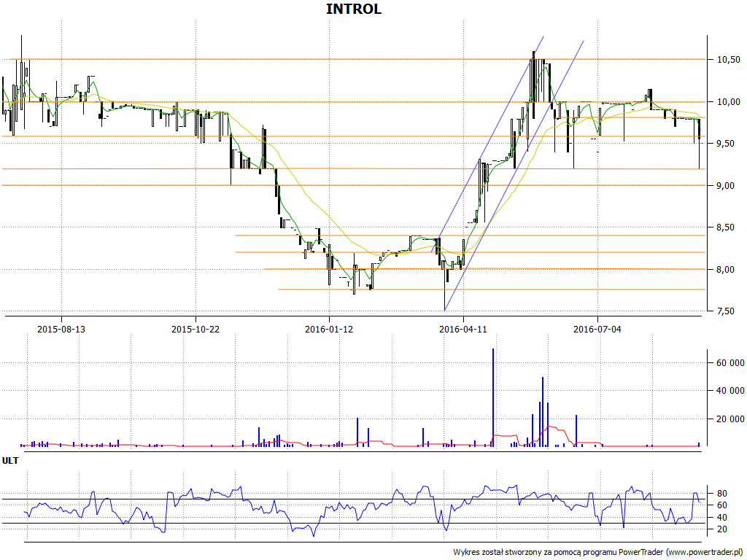The image size is (747, 560).
Task: Click the 20 000 volume axis label
Action: point(730,419)
